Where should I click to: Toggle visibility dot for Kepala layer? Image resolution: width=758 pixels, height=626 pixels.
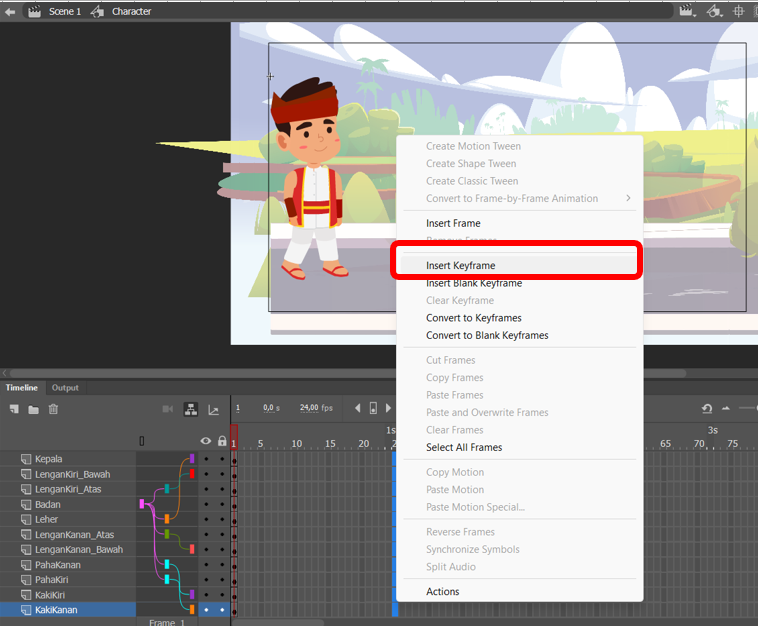pos(206,459)
